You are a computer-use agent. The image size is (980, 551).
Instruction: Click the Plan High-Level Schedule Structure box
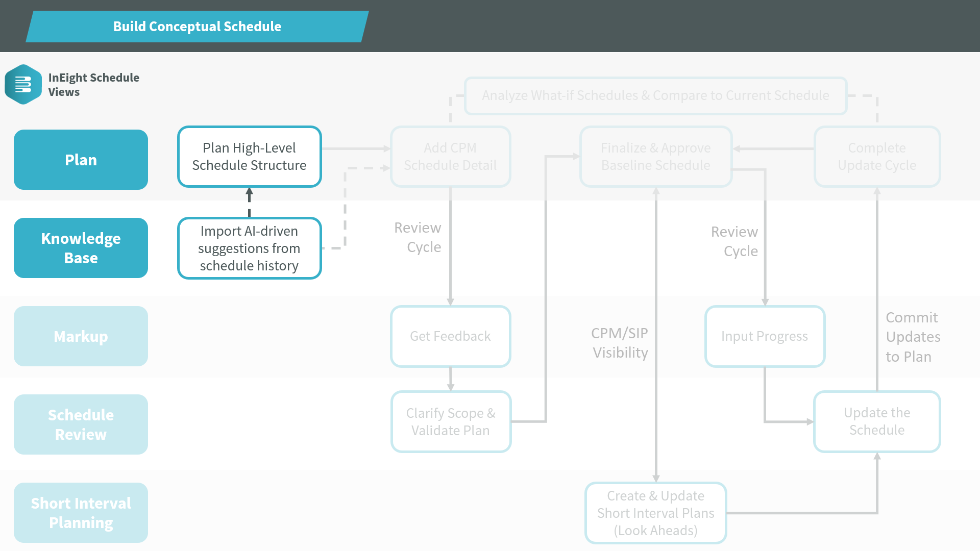pos(249,157)
